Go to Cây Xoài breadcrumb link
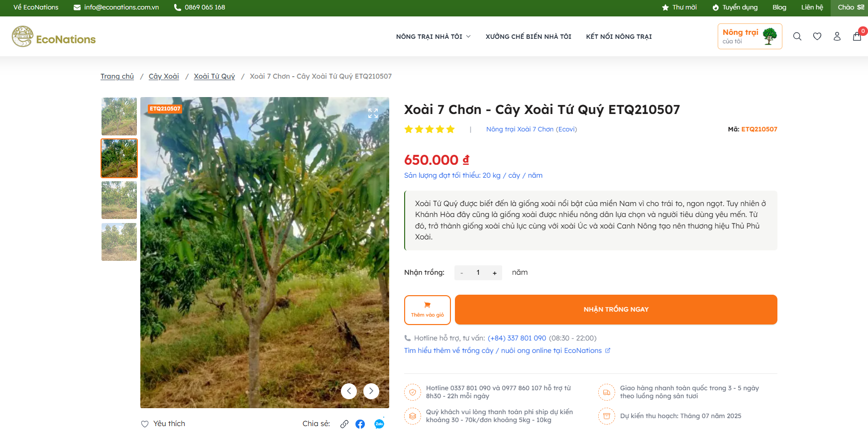Image resolution: width=868 pixels, height=447 pixels. 164,76
